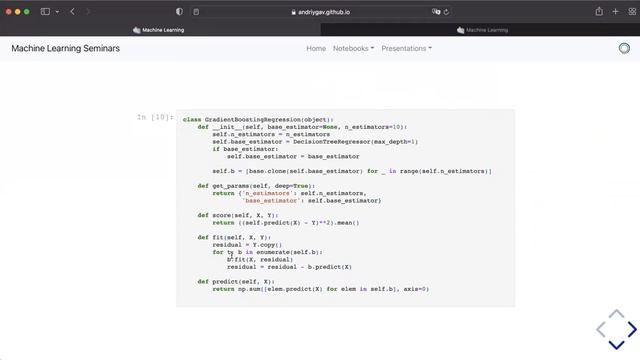Image resolution: width=640 pixels, height=360 pixels.
Task: Click the residual = Y.copy() line
Action: [247, 244]
